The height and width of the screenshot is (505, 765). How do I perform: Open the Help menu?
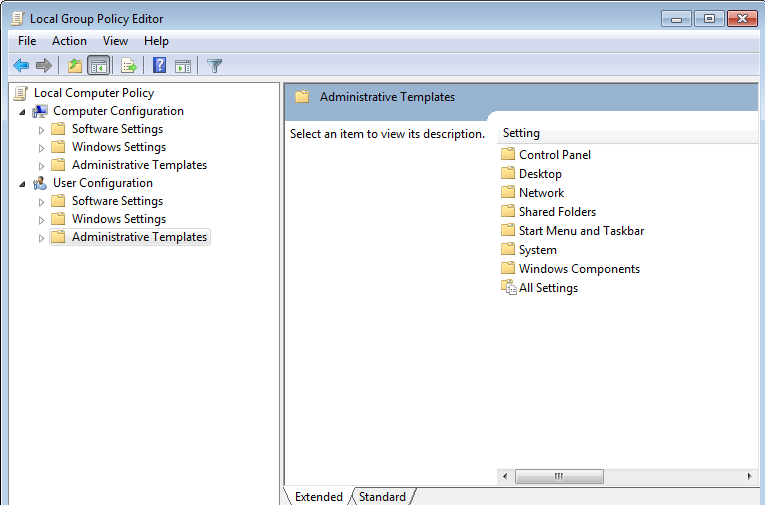pos(156,41)
